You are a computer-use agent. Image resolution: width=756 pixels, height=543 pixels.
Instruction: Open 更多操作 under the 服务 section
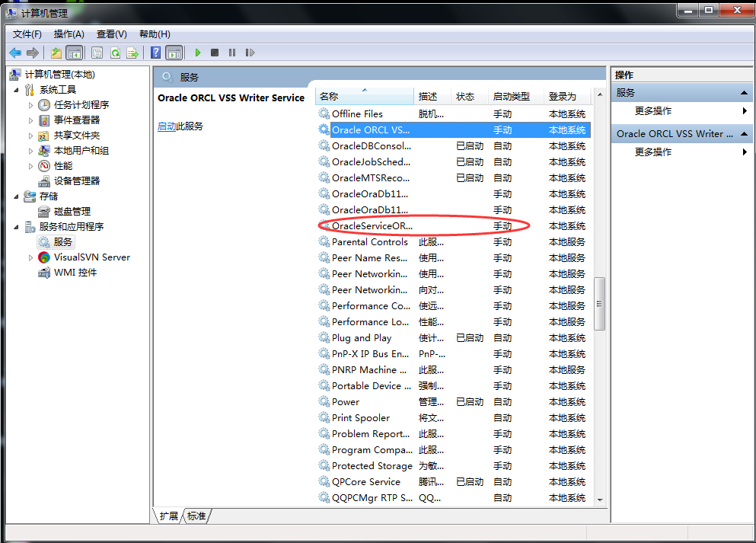(x=652, y=111)
